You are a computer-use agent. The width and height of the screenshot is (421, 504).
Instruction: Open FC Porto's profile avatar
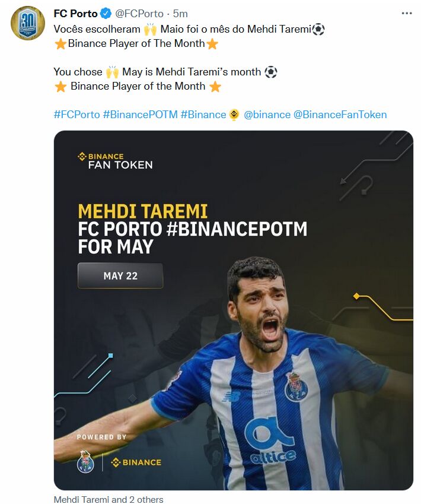[28, 23]
